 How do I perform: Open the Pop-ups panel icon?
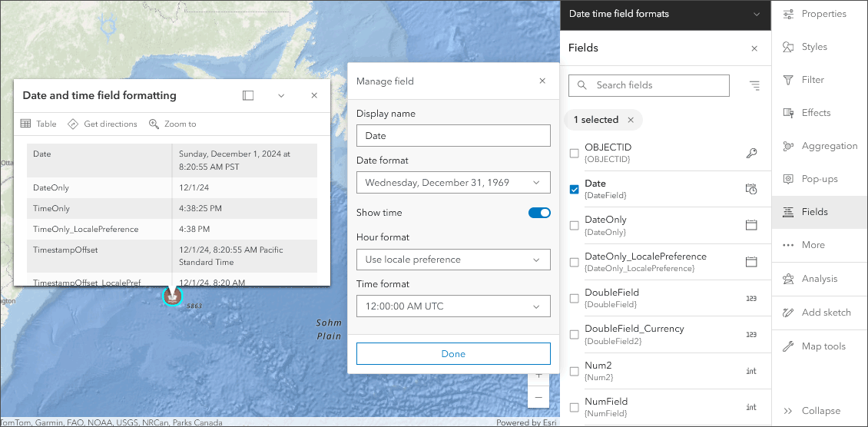click(x=788, y=179)
